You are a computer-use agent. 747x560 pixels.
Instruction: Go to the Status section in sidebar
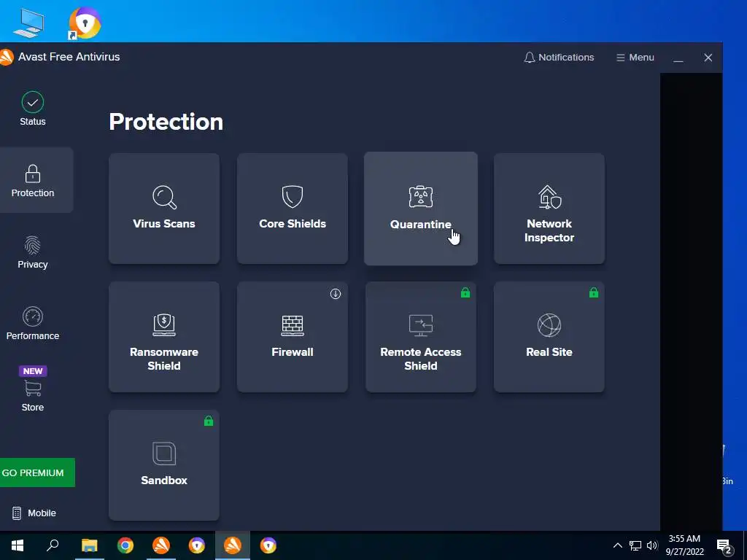(x=32, y=109)
